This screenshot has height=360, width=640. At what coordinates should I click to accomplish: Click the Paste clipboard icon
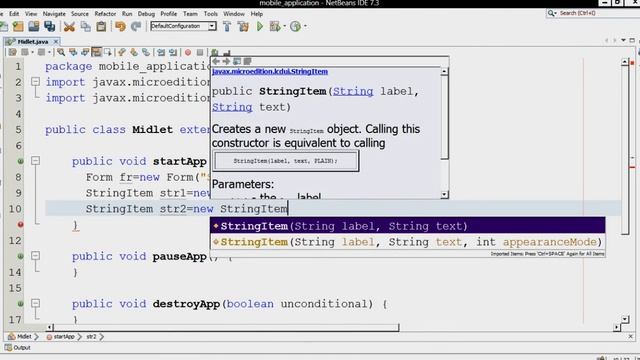(101, 27)
